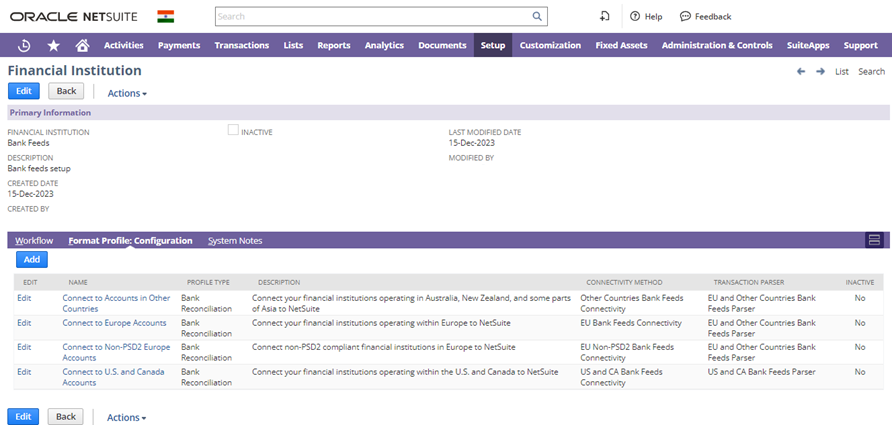Click 'EU Bank Feeds Connectivity' cell
This screenshot has width=892, height=425.
631,323
